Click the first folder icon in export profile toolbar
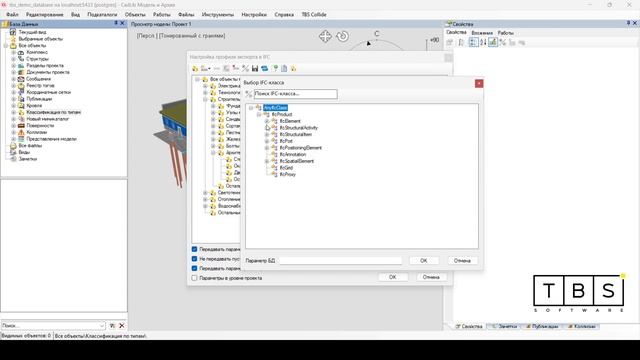The width and height of the screenshot is (640, 360). click(195, 69)
